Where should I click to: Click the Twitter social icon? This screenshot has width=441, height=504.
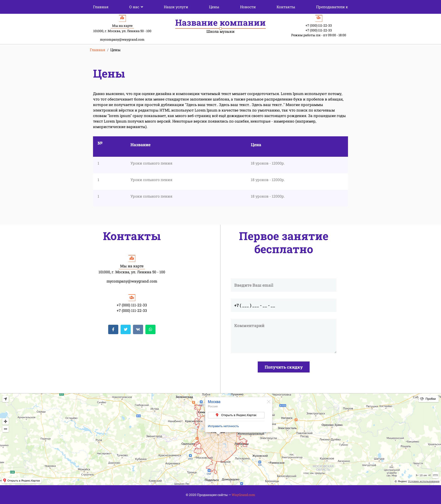tap(125, 329)
